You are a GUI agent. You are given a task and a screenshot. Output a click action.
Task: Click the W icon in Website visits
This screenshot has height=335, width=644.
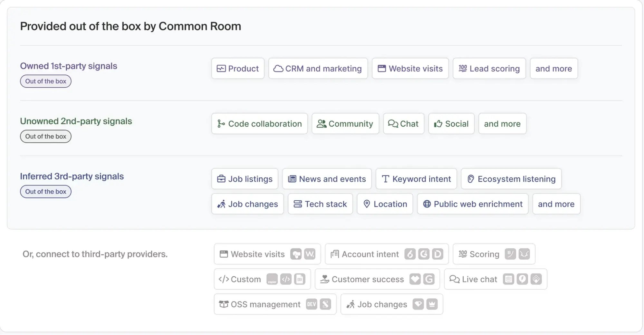click(x=310, y=254)
